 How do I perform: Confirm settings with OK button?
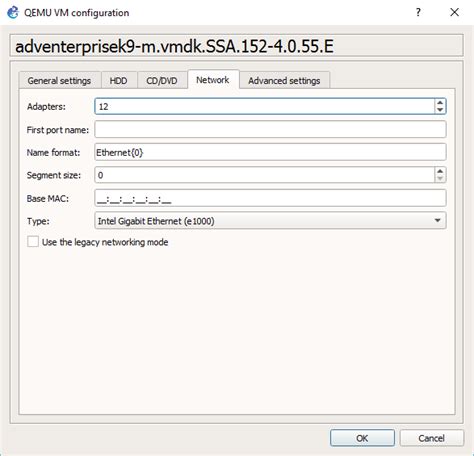(362, 438)
